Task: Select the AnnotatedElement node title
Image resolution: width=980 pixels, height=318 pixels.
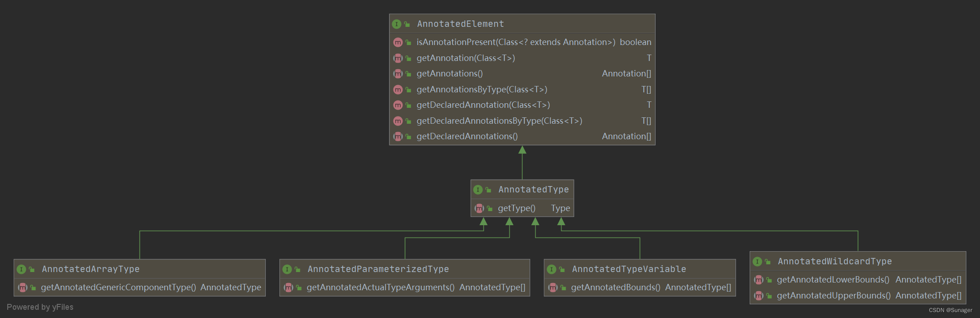Action: [x=460, y=24]
